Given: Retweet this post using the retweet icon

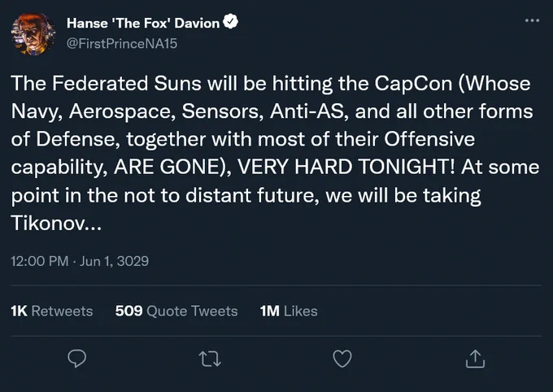Looking at the screenshot, I should tap(210, 359).
